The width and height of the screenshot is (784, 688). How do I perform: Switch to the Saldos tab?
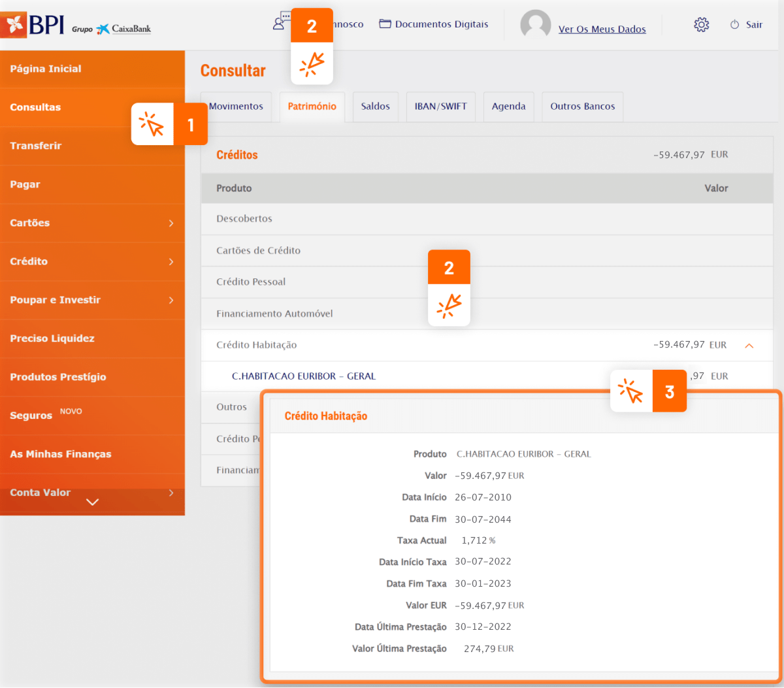click(375, 106)
